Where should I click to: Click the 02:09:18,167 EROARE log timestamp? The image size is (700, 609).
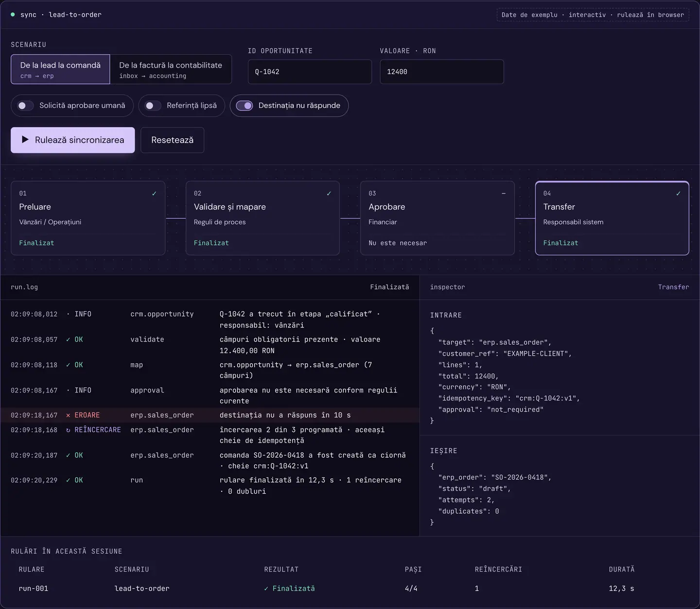[x=34, y=415]
